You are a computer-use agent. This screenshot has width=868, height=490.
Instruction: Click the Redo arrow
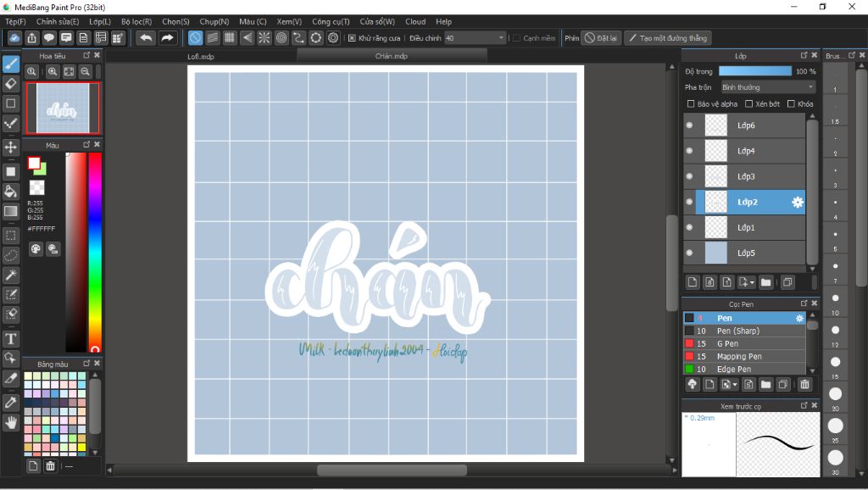(x=167, y=37)
